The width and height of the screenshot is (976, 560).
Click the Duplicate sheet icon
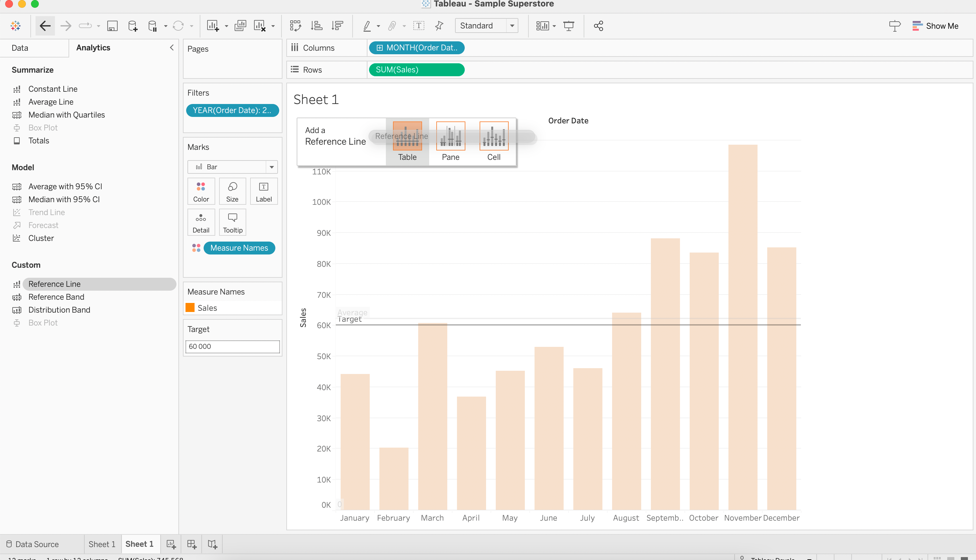(240, 26)
